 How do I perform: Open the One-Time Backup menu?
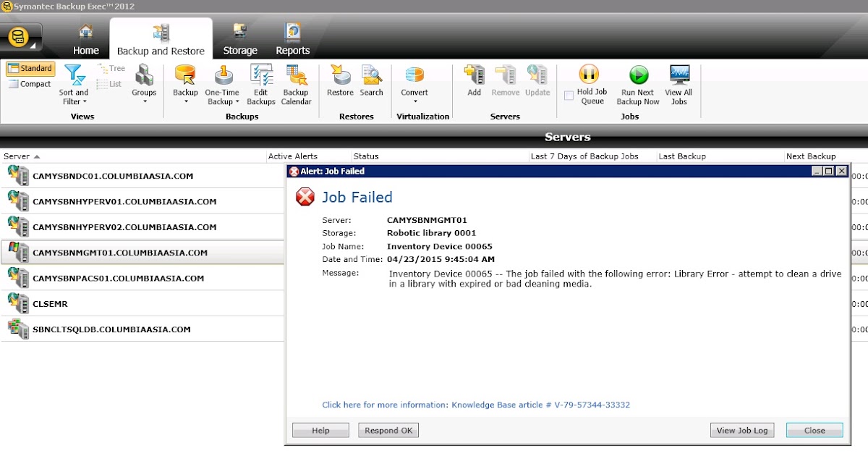click(x=222, y=85)
